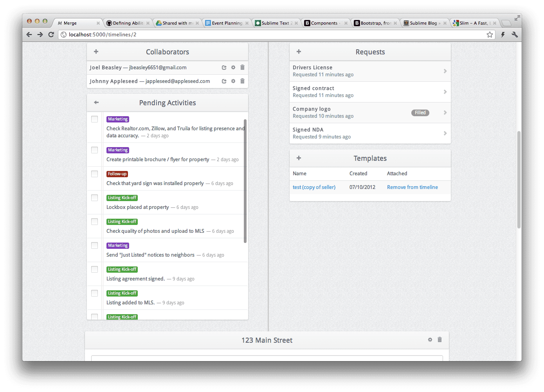The image size is (544, 392).
Task: Click trash icon for 123 Main Street
Action: tap(440, 340)
